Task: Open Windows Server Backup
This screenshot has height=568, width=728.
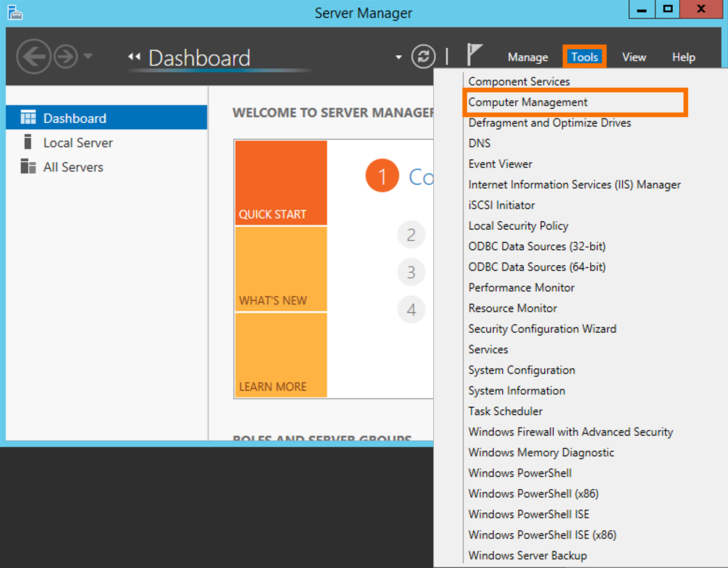Action: point(527,556)
